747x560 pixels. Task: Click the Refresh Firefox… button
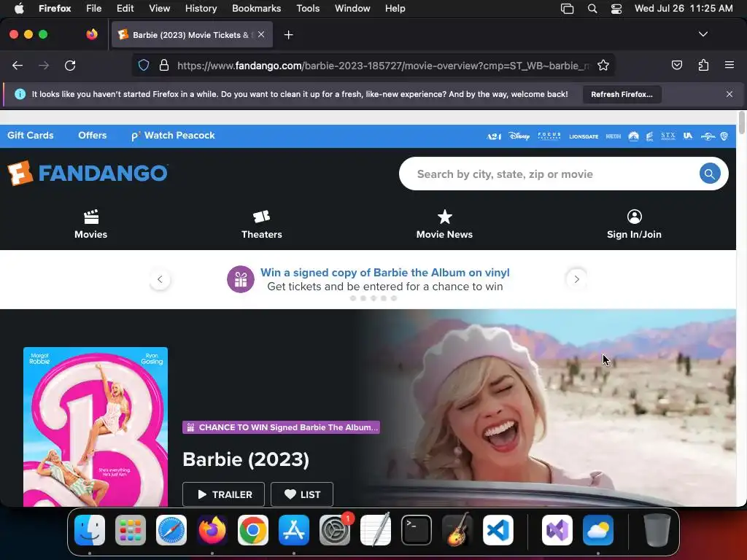click(622, 94)
